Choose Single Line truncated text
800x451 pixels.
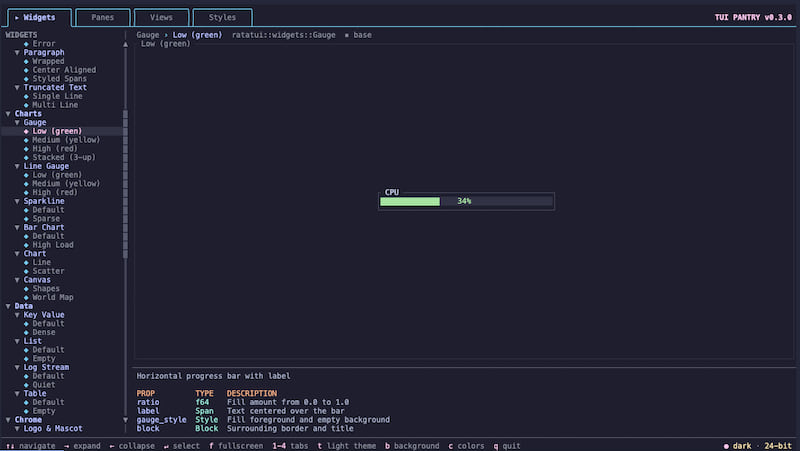click(57, 96)
